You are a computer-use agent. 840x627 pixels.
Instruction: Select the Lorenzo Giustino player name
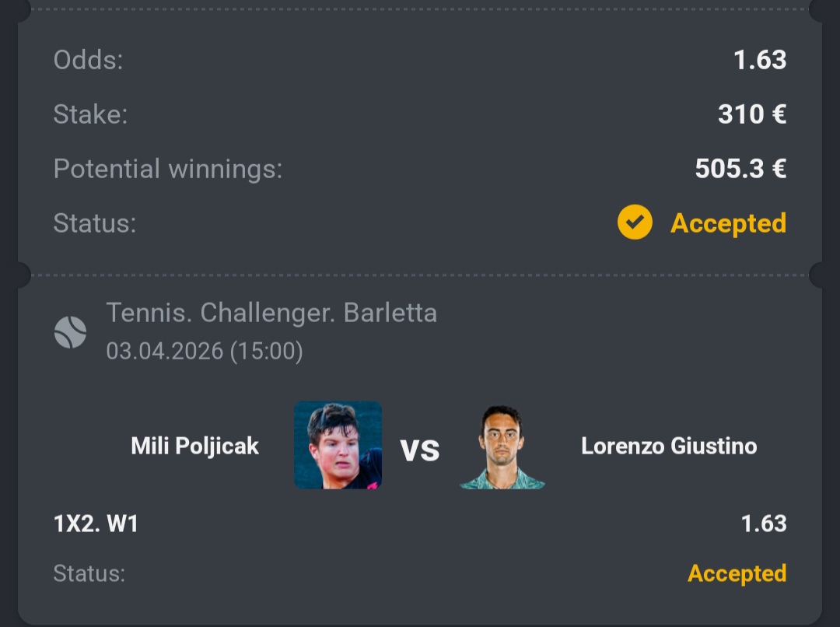tap(669, 446)
